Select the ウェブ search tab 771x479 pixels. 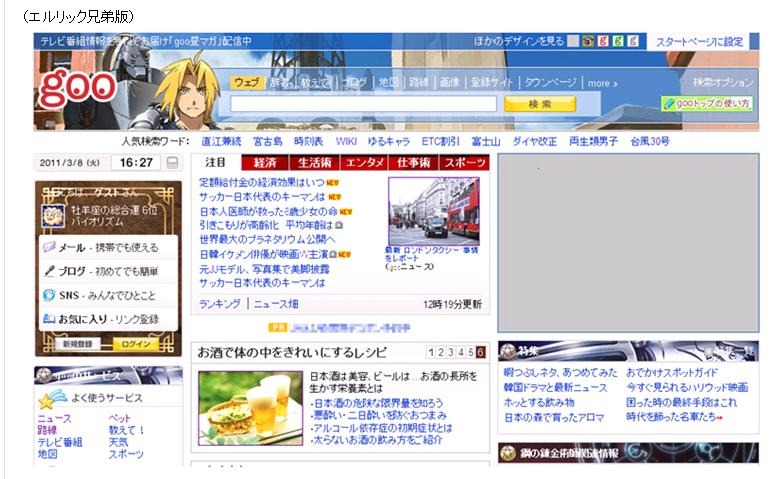(247, 82)
